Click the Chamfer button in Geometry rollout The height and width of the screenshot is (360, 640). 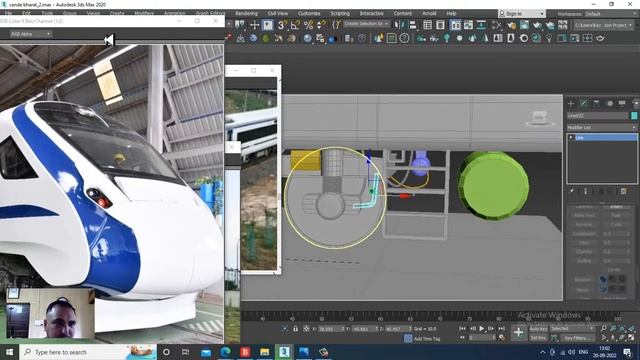[x=584, y=251]
